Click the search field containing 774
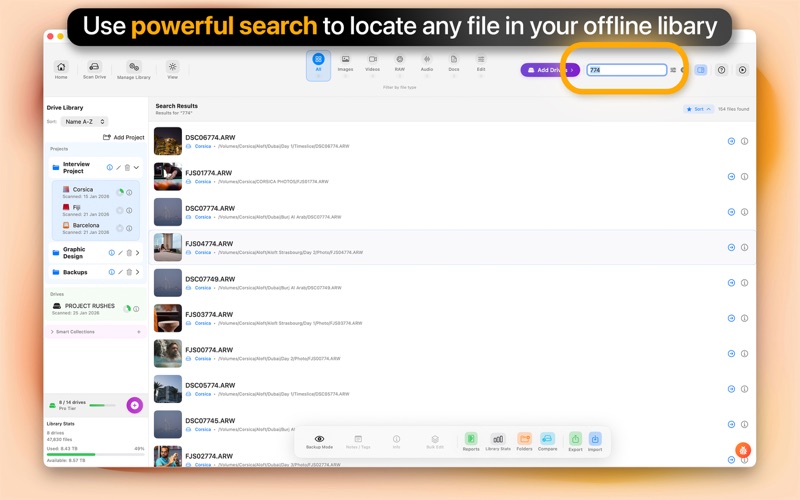The image size is (800, 500). pos(627,70)
